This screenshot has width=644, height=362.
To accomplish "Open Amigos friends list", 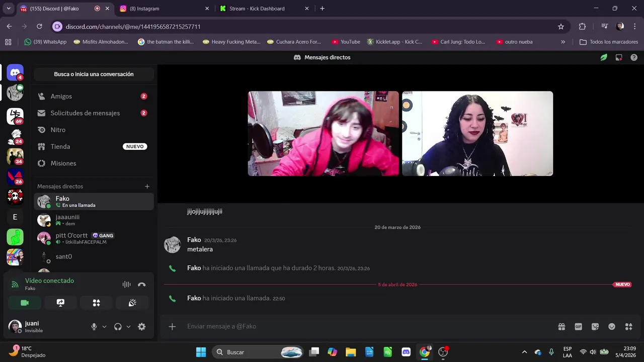I will point(94,96).
